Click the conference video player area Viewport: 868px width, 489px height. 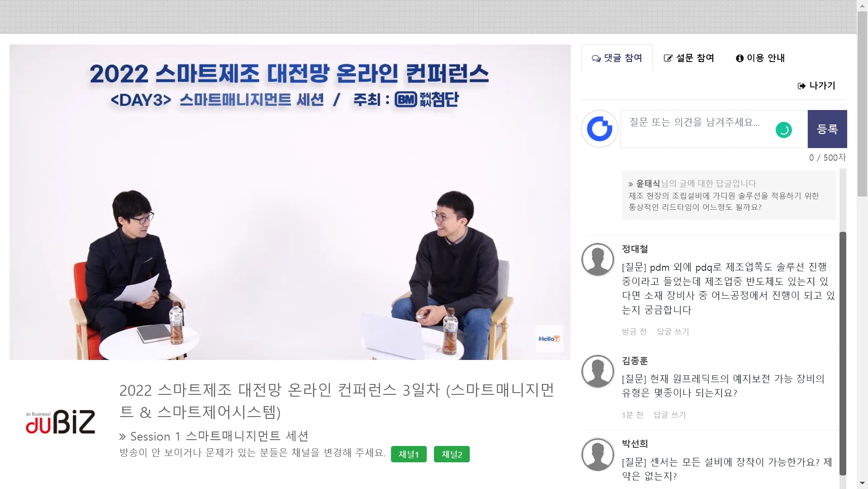point(290,202)
